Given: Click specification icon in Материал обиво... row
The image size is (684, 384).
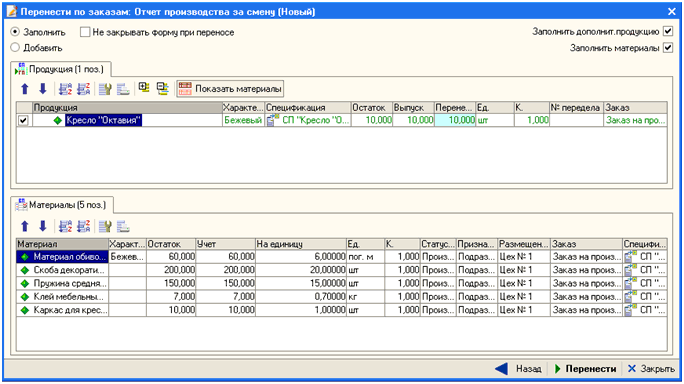Looking at the screenshot, I should [x=630, y=257].
